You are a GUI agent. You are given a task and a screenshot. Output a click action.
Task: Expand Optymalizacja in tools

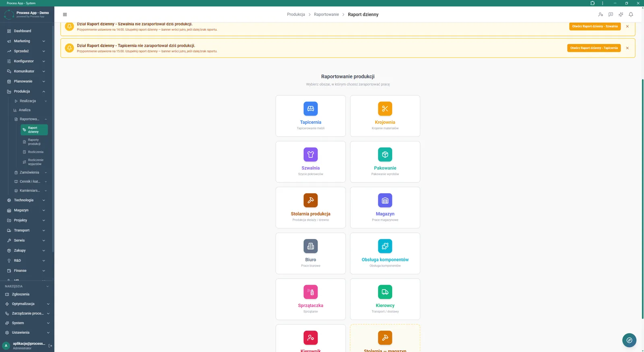point(27,304)
